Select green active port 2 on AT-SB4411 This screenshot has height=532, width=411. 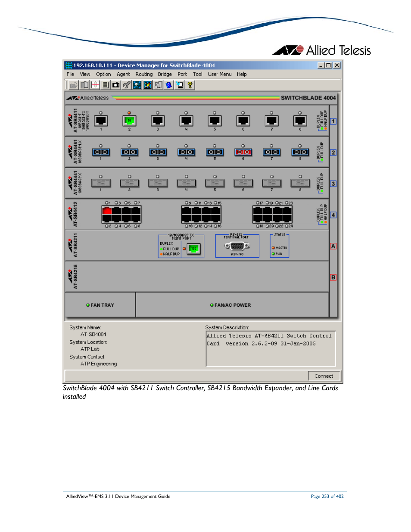pos(129,121)
